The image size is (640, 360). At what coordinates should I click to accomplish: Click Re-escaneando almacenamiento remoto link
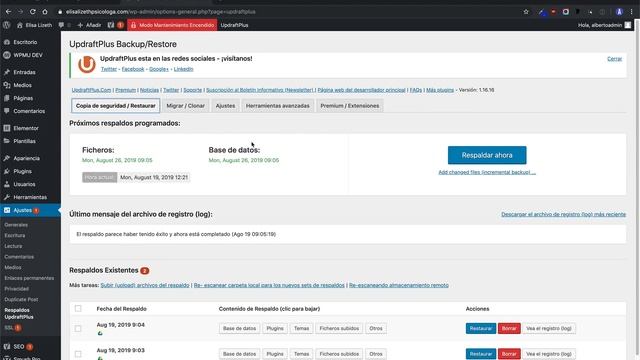coord(399,285)
